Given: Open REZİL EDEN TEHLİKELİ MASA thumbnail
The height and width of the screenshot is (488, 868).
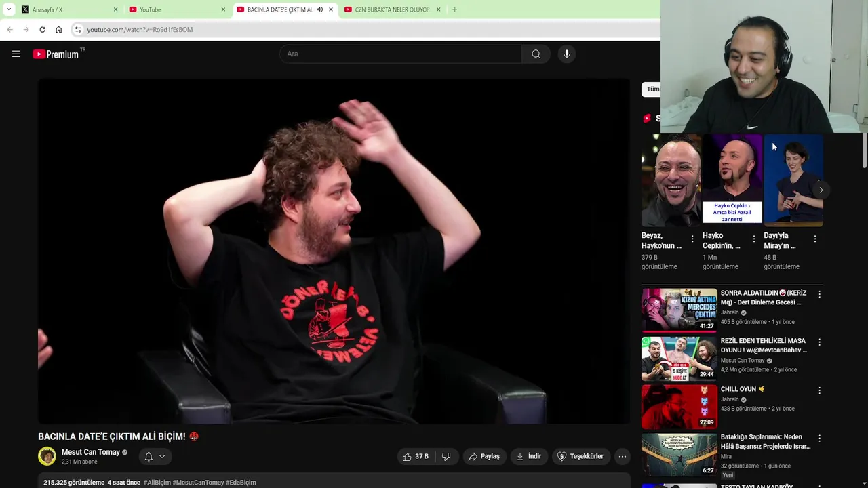Looking at the screenshot, I should coord(679,358).
